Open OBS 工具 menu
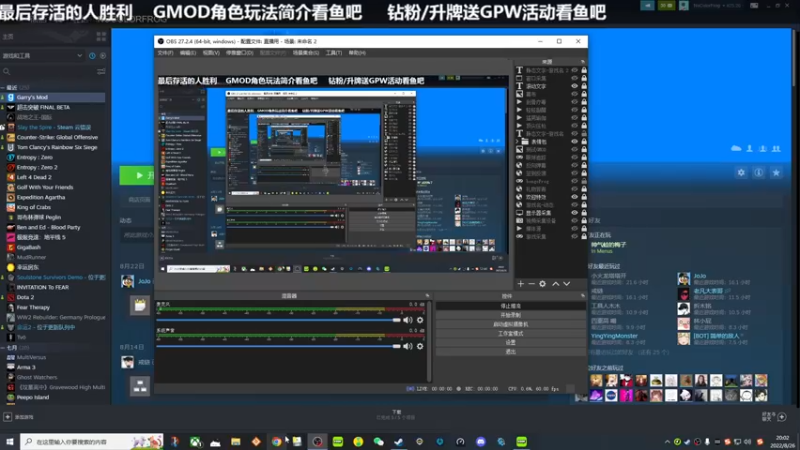 334,53
